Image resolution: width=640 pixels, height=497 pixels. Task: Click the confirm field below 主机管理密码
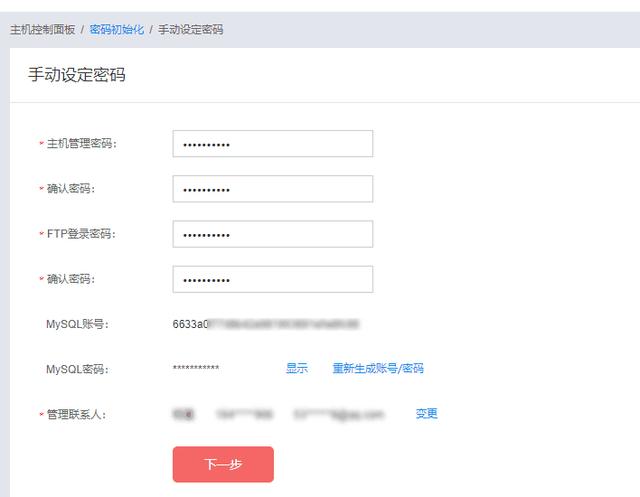point(272,189)
